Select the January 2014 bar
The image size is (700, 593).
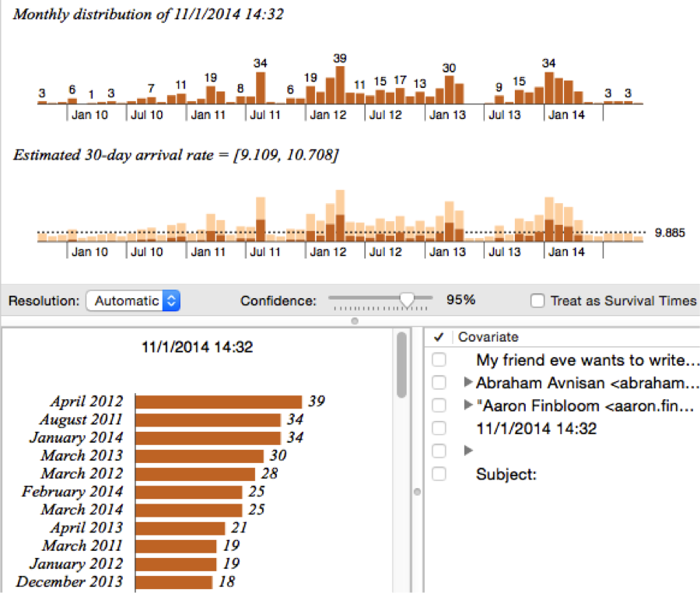208,438
